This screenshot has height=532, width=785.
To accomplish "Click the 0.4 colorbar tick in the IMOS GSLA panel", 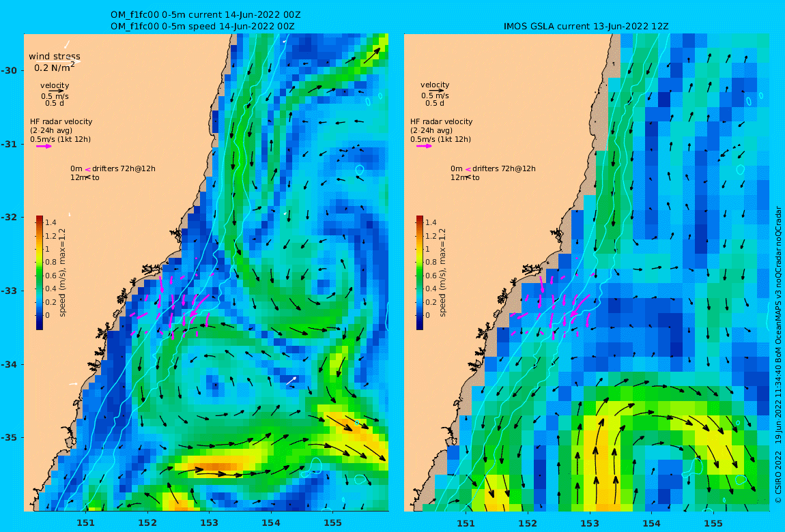I will point(431,289).
